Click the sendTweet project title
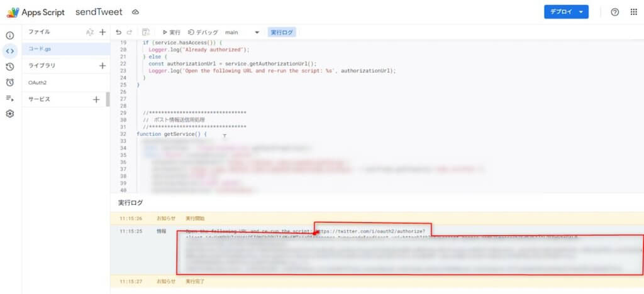Image resolution: width=644 pixels, height=294 pixels. 99,12
